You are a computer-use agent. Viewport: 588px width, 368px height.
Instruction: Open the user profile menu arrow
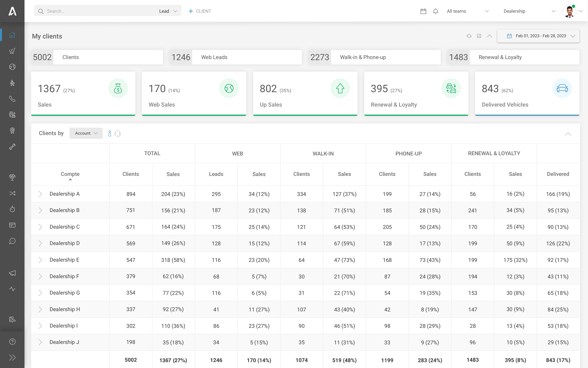(581, 11)
